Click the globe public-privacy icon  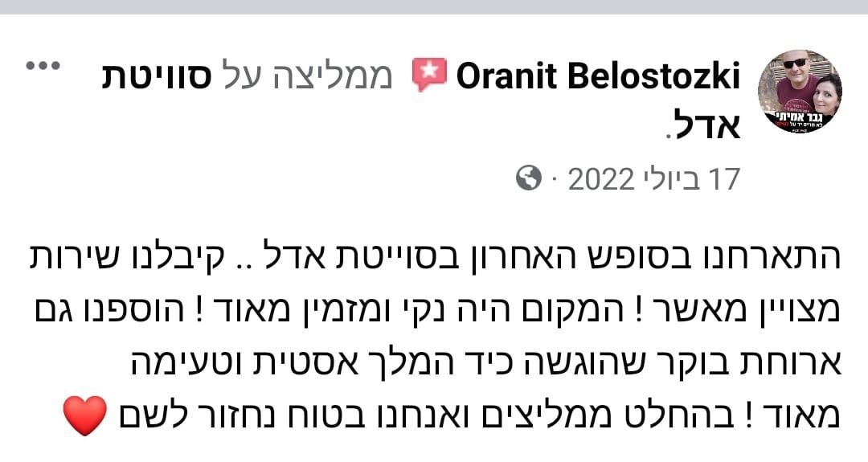coord(529,178)
